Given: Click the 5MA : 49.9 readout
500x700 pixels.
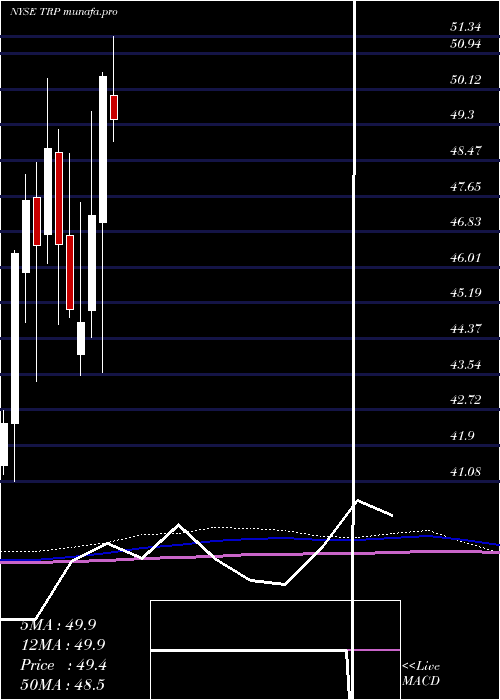Looking at the screenshot, I should [x=58, y=625].
